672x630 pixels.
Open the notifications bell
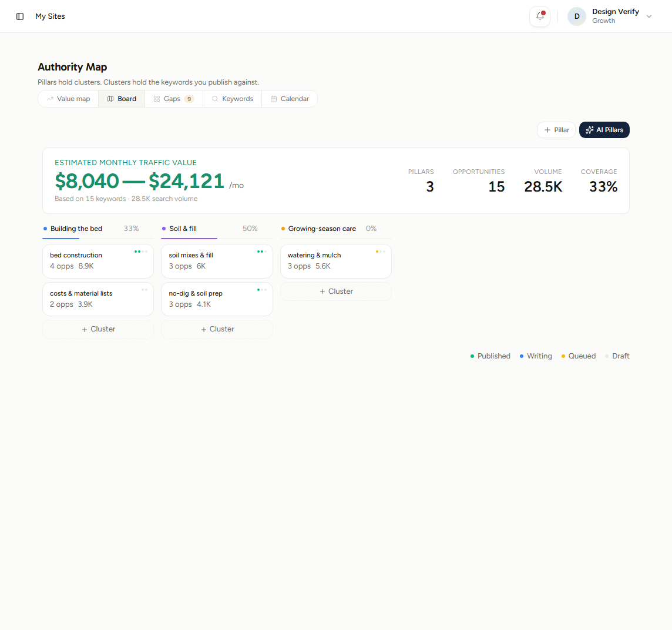540,16
